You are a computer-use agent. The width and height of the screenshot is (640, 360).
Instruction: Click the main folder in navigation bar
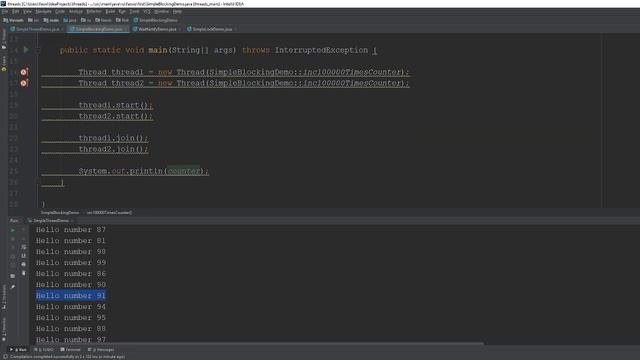[51, 20]
